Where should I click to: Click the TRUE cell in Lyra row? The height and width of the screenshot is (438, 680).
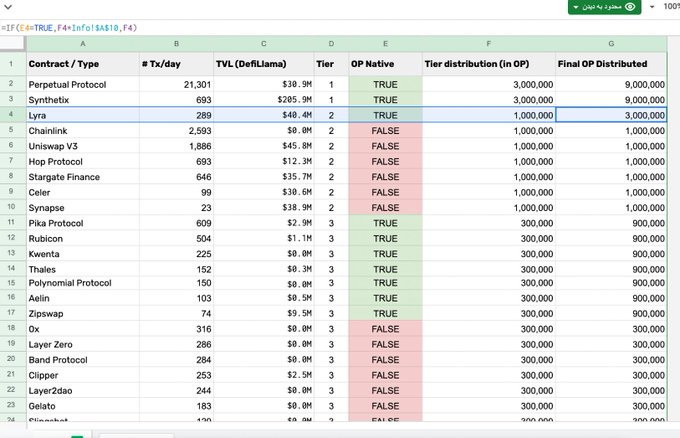click(385, 115)
